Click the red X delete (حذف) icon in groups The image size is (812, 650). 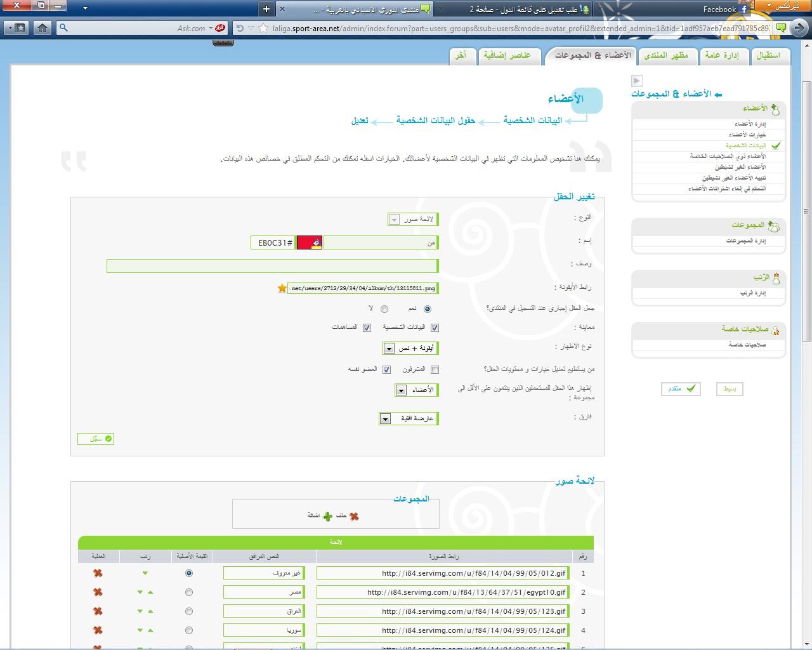[354, 517]
